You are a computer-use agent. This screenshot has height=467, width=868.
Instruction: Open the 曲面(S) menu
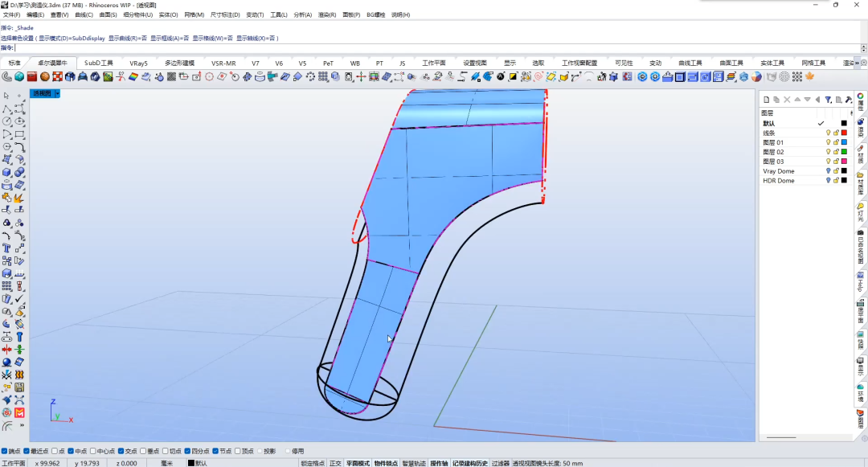(x=108, y=15)
